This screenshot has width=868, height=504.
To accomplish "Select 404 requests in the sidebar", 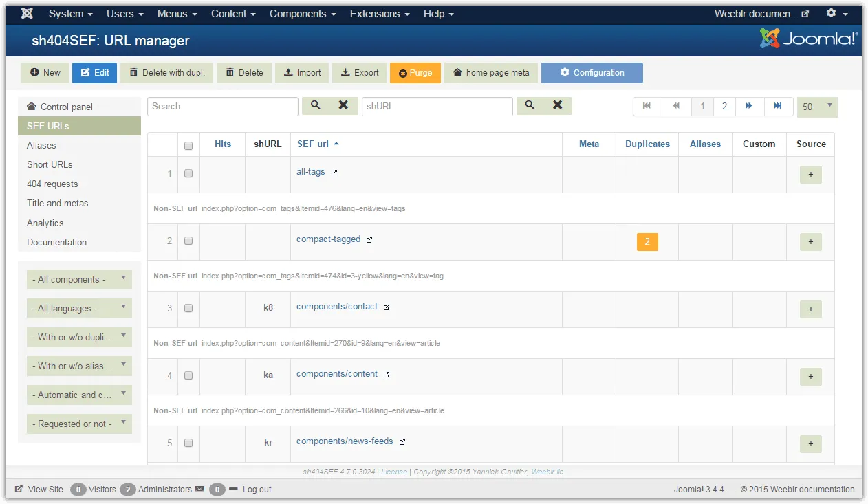I will (52, 184).
